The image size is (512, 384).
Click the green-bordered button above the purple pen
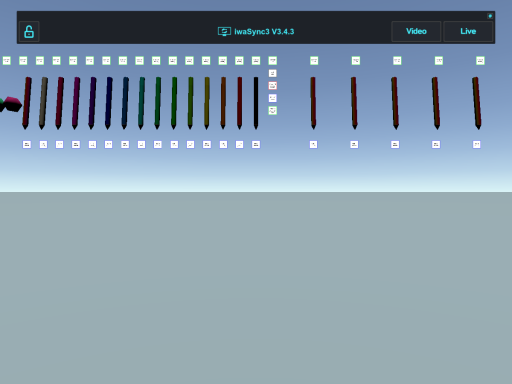pos(90,60)
